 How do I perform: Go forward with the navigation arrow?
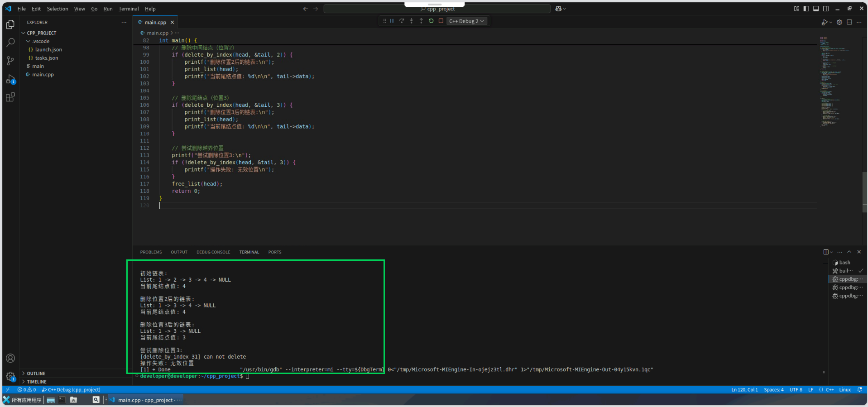click(x=316, y=9)
